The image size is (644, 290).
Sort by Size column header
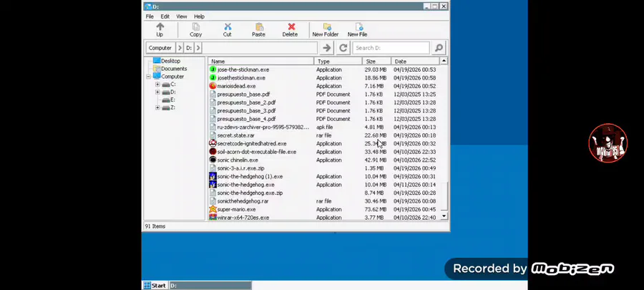[x=376, y=61]
